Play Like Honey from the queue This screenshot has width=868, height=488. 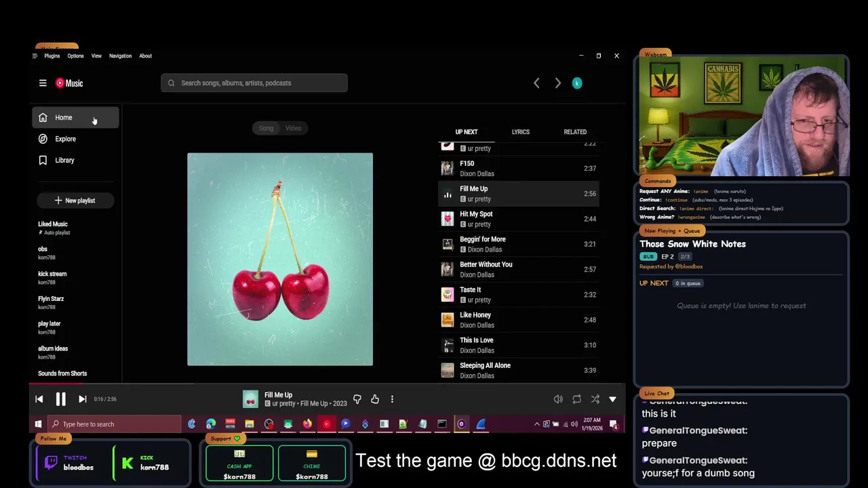pos(519,320)
